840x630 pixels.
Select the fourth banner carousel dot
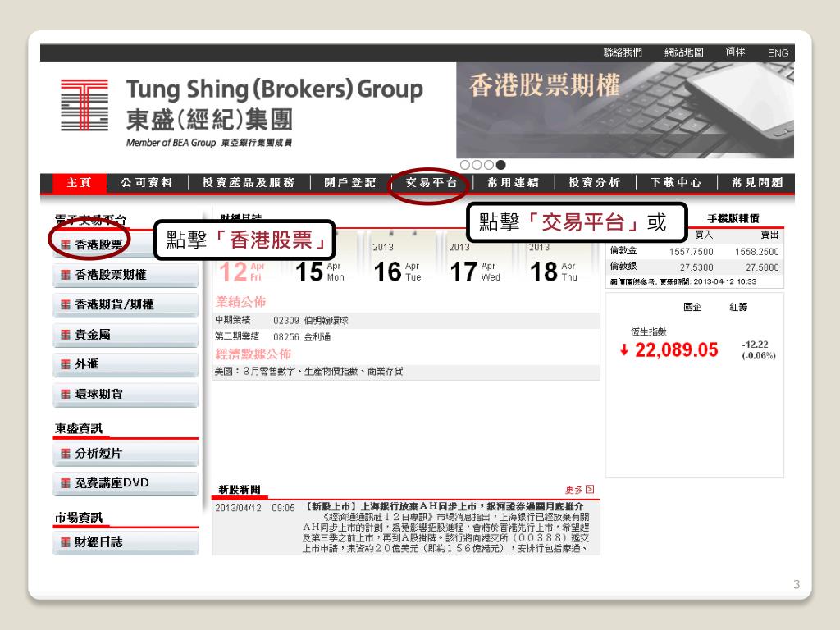pos(500,165)
